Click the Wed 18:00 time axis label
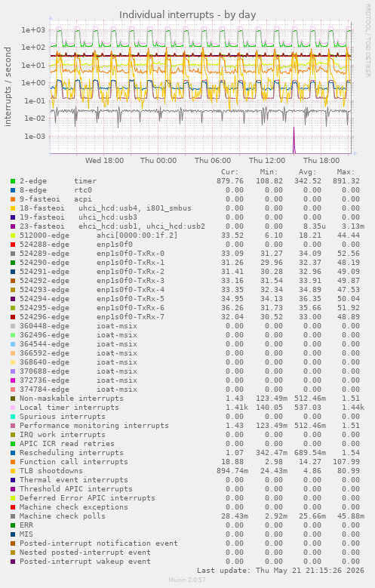This screenshot has height=588, width=375. (x=104, y=161)
